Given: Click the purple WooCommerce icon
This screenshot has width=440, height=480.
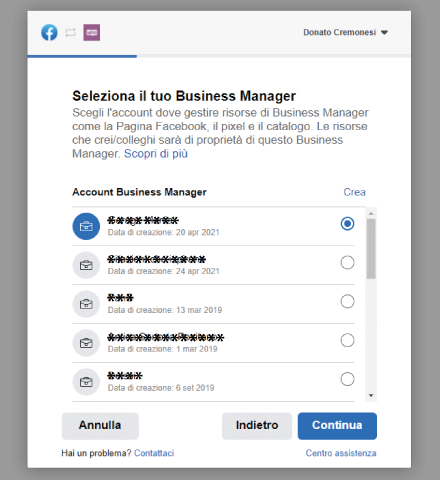Looking at the screenshot, I should 92,33.
